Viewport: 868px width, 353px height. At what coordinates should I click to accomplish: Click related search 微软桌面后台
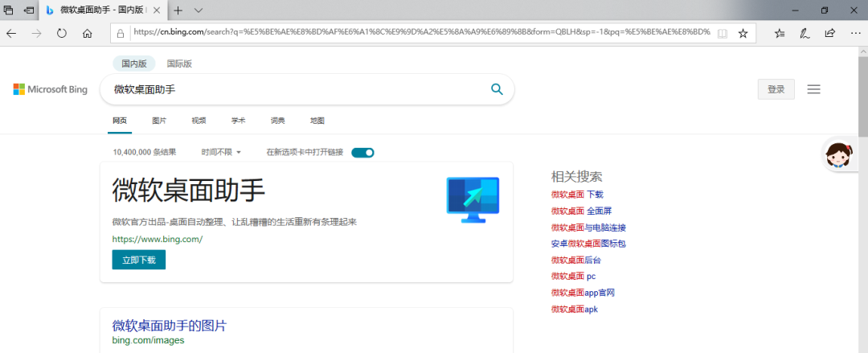pyautogui.click(x=576, y=261)
